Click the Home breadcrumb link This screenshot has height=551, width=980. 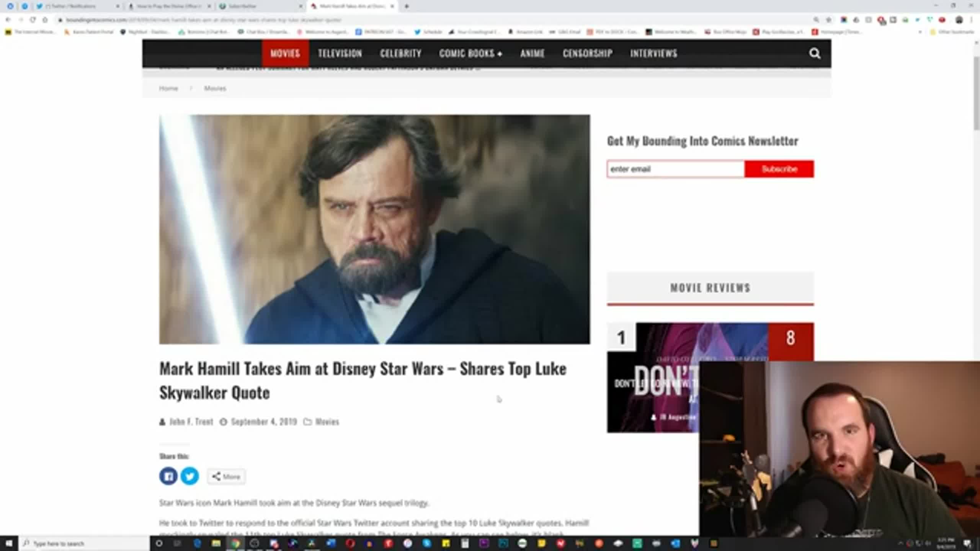tap(168, 88)
